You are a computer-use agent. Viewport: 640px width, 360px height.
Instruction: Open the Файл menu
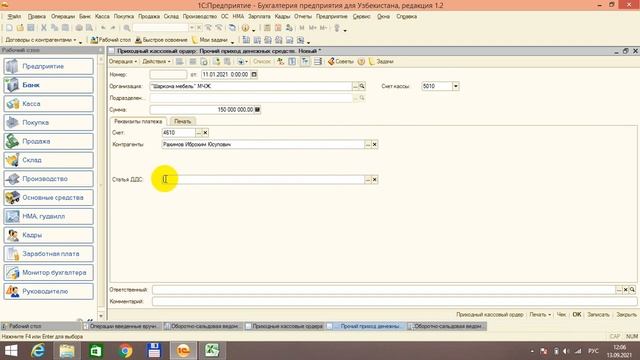pos(14,17)
